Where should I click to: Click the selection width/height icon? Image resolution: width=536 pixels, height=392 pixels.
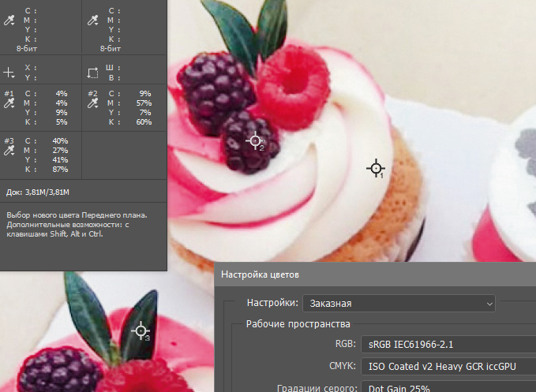point(92,73)
